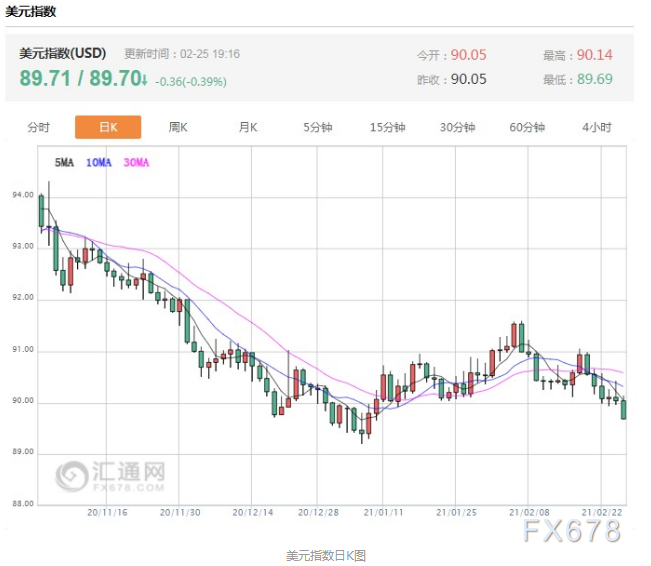Switch to the 15分钟 interval tab

tap(387, 127)
